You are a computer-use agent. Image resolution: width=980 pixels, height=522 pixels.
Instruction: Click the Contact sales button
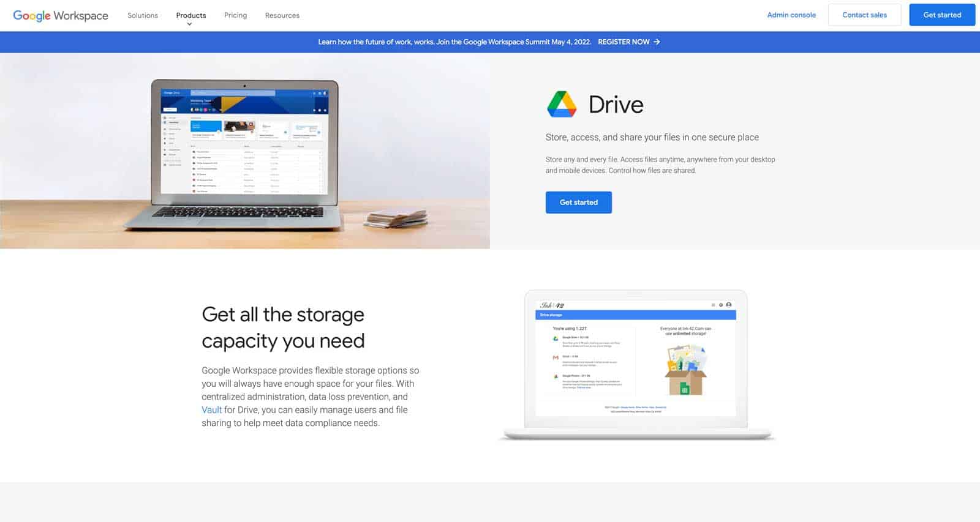(x=864, y=15)
